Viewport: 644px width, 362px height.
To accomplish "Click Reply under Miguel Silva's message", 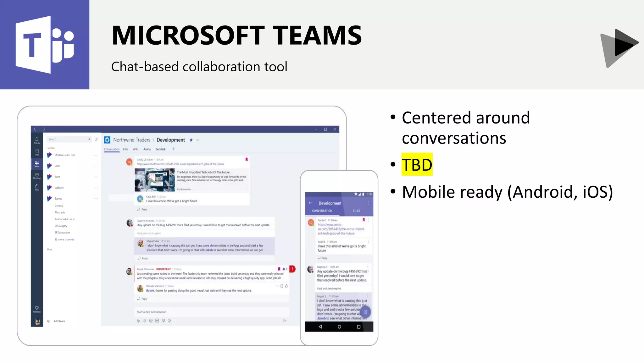I will pyautogui.click(x=143, y=258).
